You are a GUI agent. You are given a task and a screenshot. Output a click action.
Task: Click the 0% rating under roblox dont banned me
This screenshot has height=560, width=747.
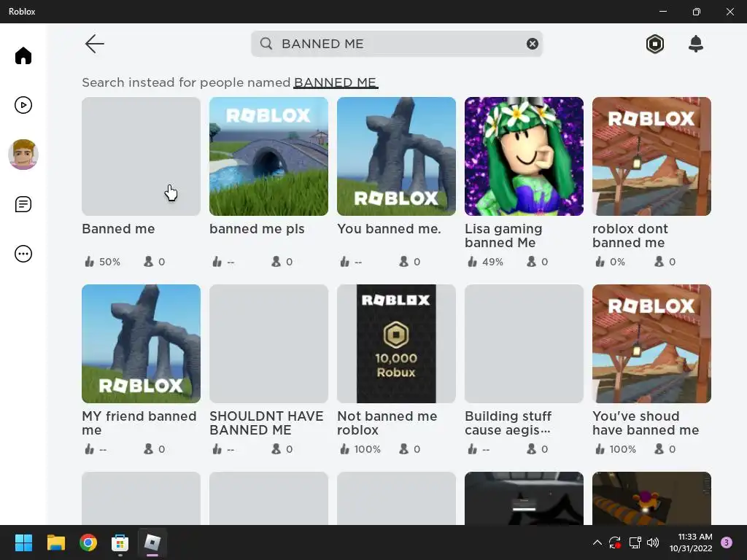coord(617,262)
